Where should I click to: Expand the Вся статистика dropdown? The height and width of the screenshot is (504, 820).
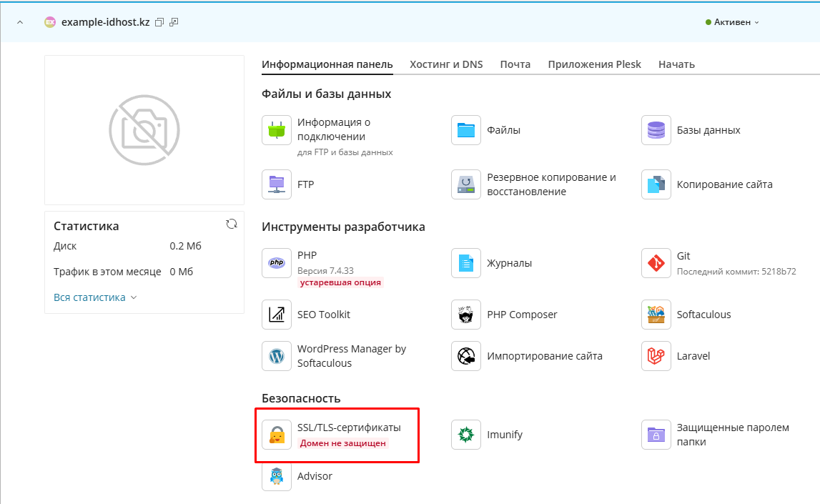(x=95, y=297)
